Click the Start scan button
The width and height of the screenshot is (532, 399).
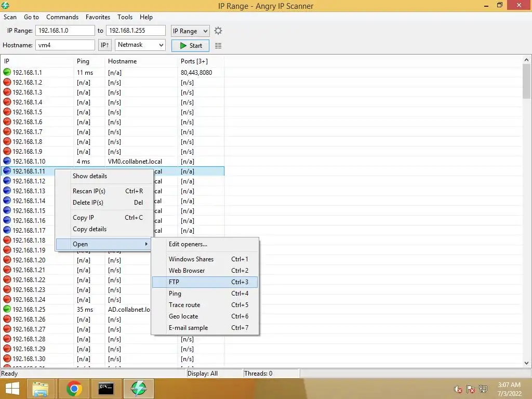190,46
